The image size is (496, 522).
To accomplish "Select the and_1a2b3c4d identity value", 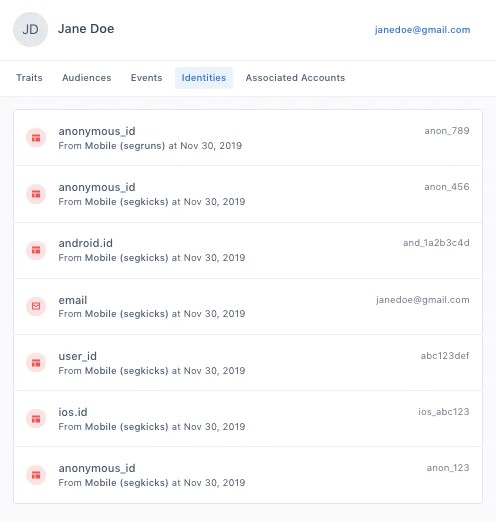I will coord(436,243).
